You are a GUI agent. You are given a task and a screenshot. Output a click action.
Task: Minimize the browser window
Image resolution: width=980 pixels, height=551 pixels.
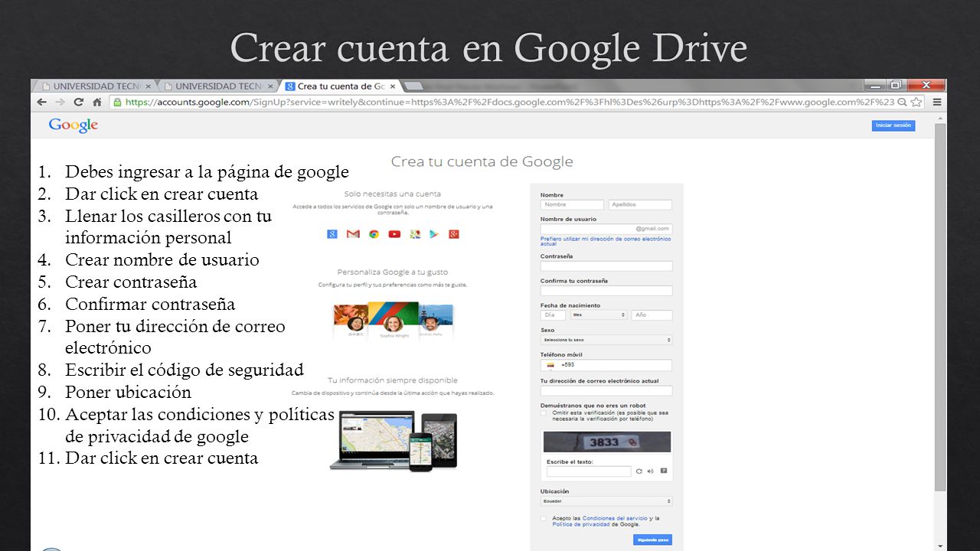click(x=874, y=85)
